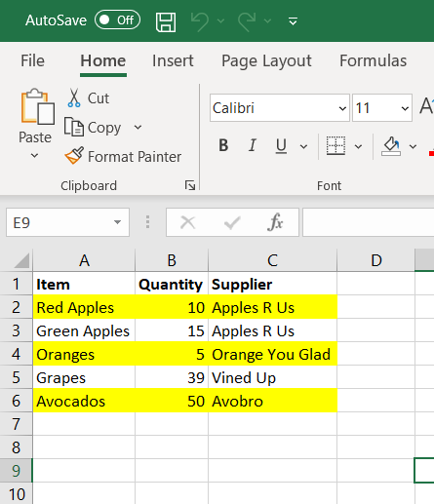Click the Paste clipboard icon
This screenshot has height=504, width=434.
pos(37,106)
